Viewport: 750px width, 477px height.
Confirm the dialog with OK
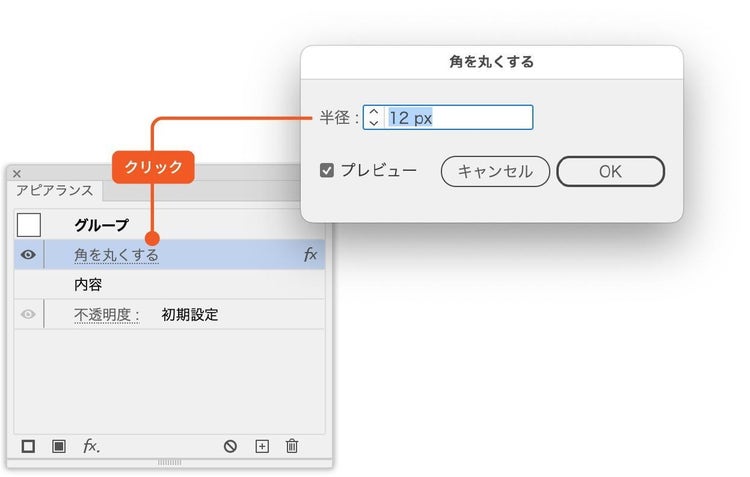click(610, 171)
